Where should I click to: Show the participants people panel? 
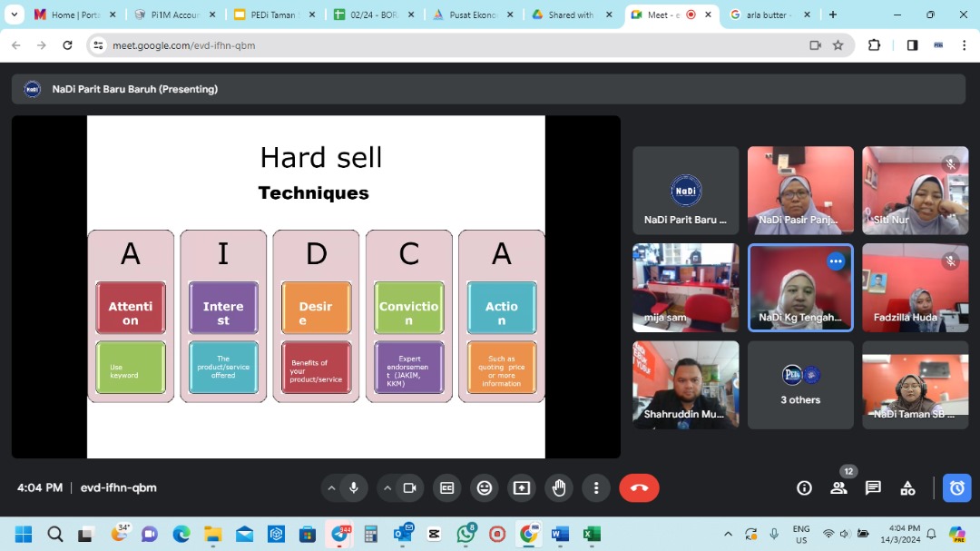(x=838, y=488)
